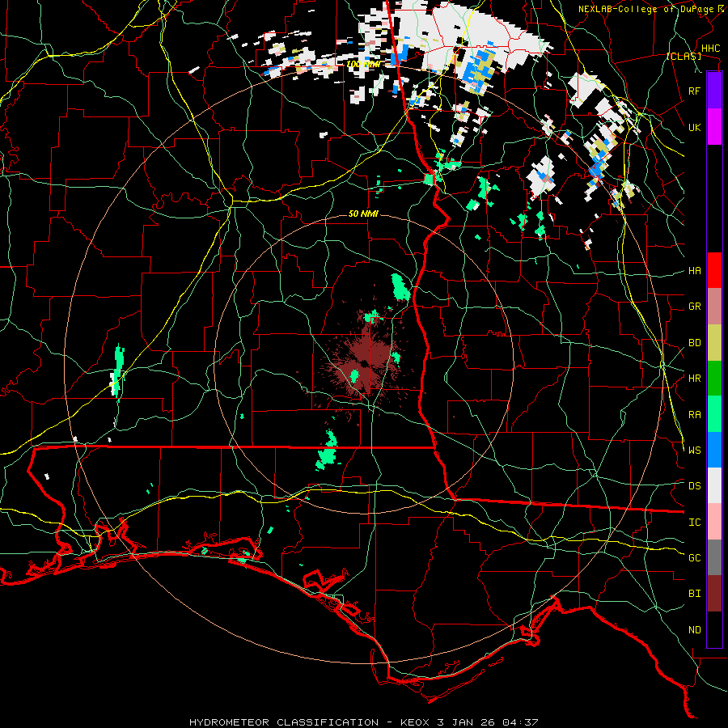Click the 'RA' legend label
The height and width of the screenshot is (728, 728).
point(694,415)
